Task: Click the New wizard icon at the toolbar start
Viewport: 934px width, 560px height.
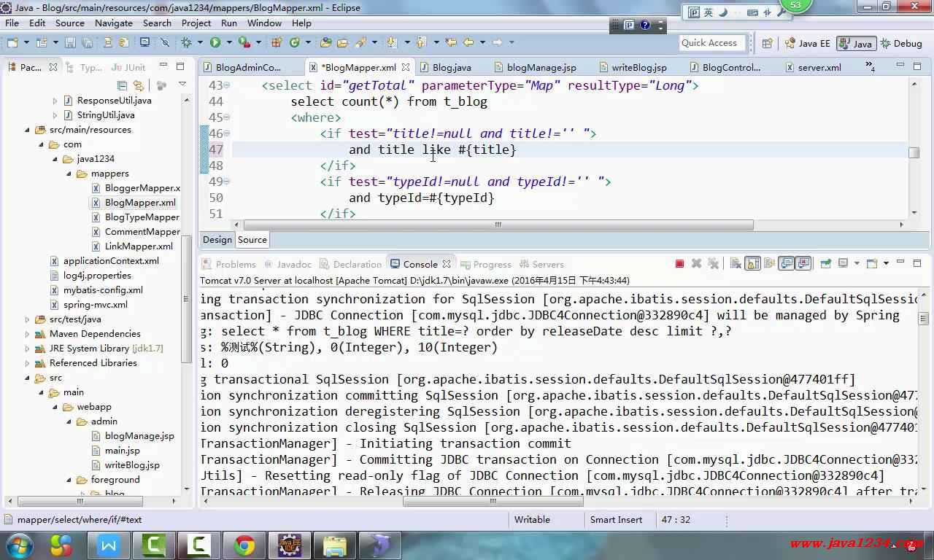Action: (12, 42)
